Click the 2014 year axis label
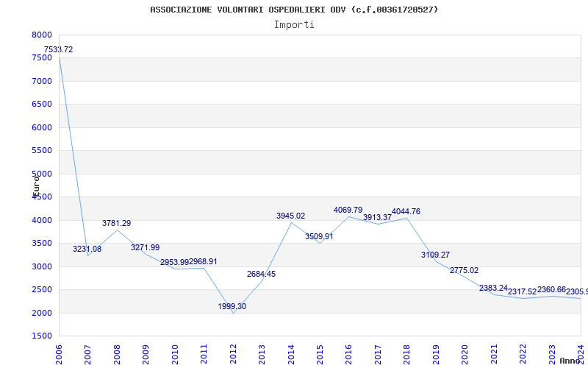 pyautogui.click(x=290, y=355)
